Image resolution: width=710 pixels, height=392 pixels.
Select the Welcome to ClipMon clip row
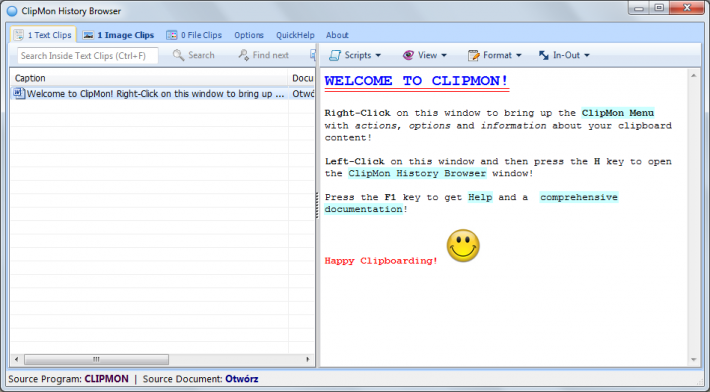pyautogui.click(x=163, y=94)
